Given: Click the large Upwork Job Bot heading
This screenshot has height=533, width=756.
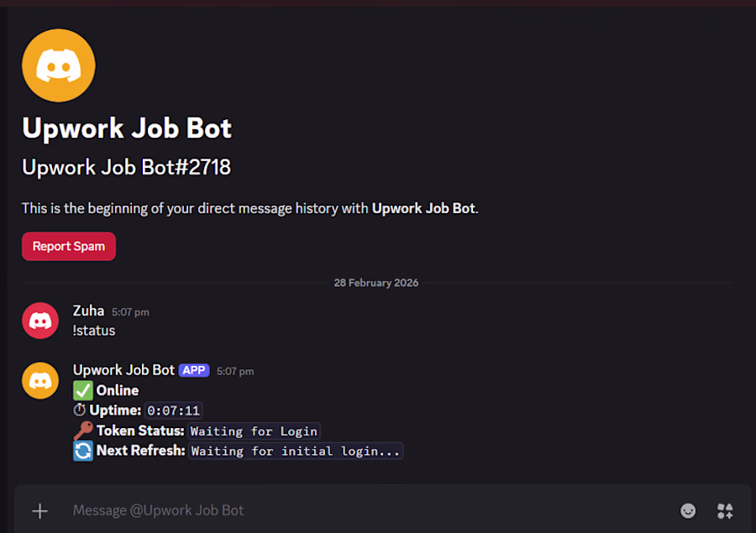Looking at the screenshot, I should (127, 128).
